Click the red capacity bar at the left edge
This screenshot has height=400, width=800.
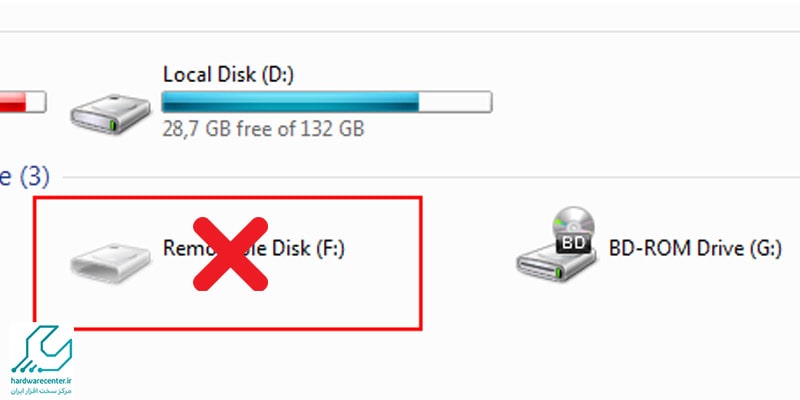13,102
